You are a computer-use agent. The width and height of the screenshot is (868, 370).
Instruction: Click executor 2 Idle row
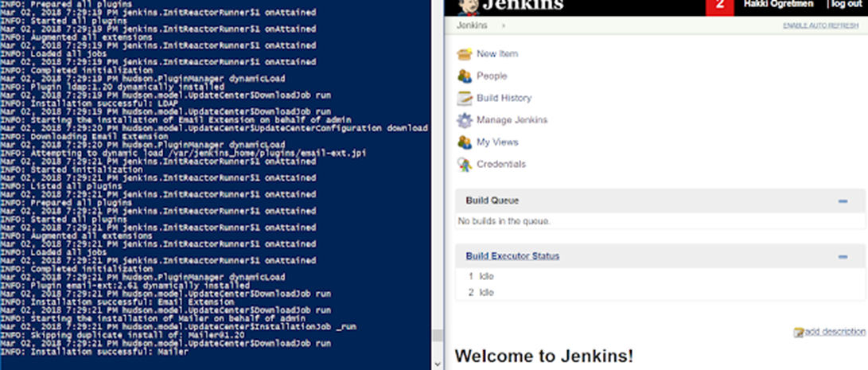660,293
